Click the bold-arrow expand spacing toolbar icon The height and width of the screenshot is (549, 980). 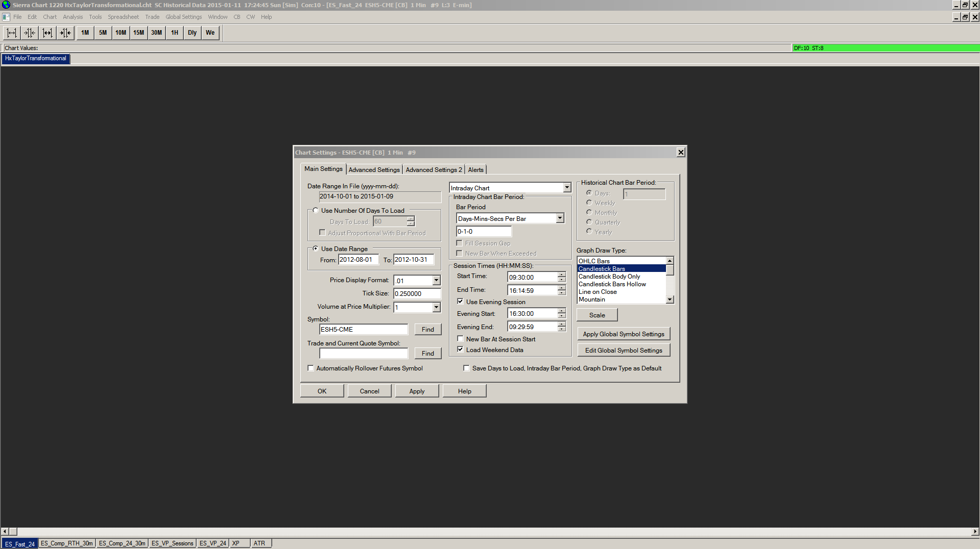pyautogui.click(x=47, y=33)
